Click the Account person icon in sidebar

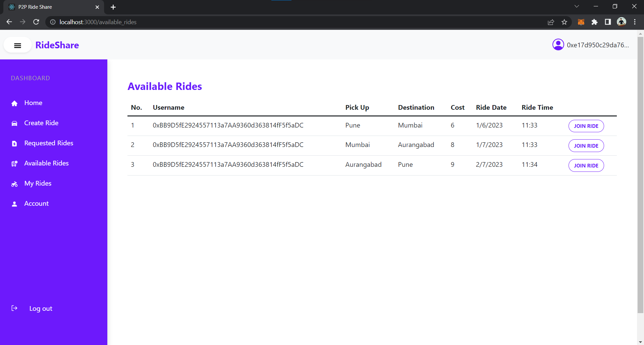coord(14,204)
